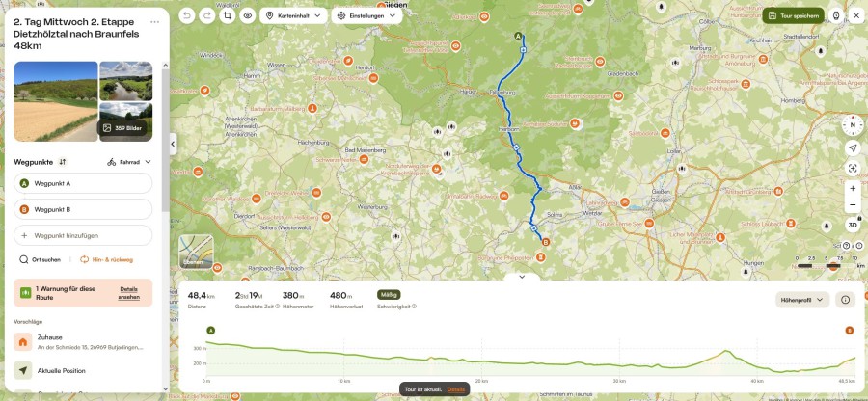868x401 pixels.
Task: Redo the route change
Action: (x=207, y=15)
